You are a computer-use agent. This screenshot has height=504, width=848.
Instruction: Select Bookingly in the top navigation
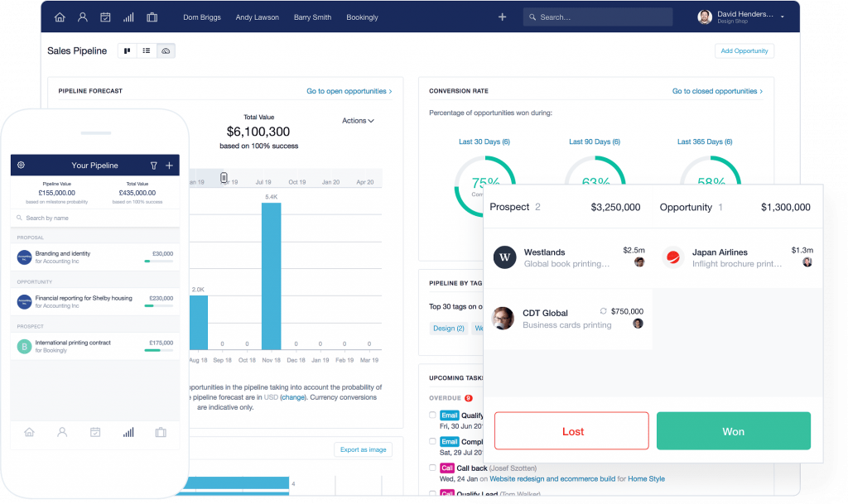[362, 17]
